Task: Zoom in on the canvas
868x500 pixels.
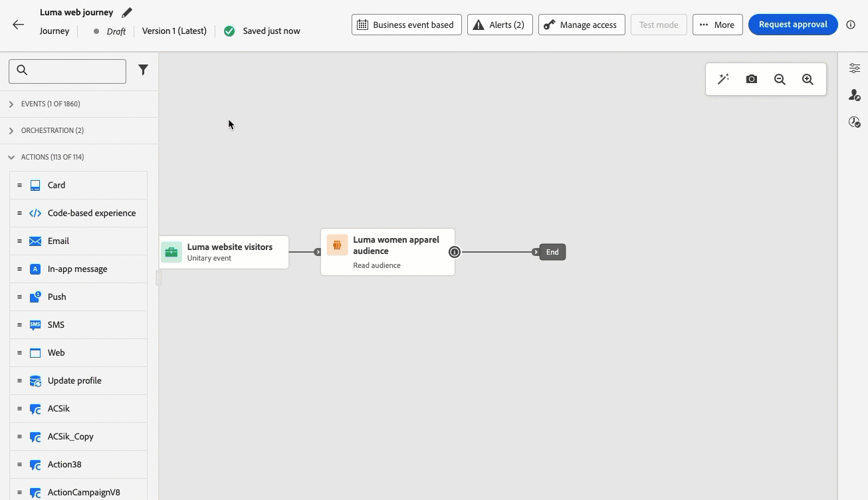Action: 808,79
